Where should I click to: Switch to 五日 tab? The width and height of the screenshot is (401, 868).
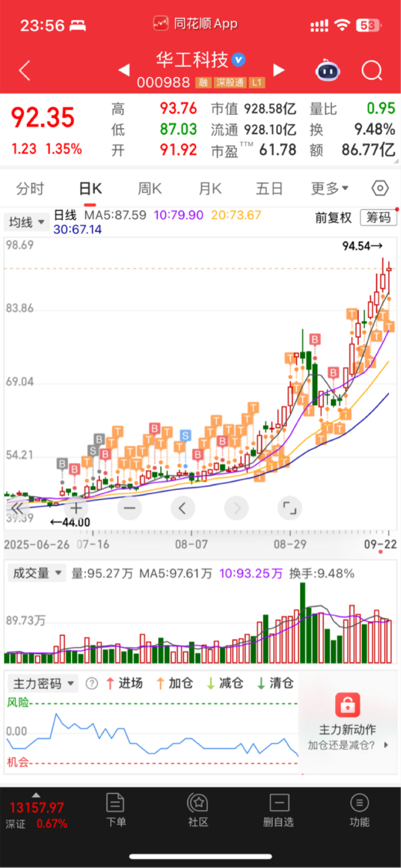coord(269,188)
